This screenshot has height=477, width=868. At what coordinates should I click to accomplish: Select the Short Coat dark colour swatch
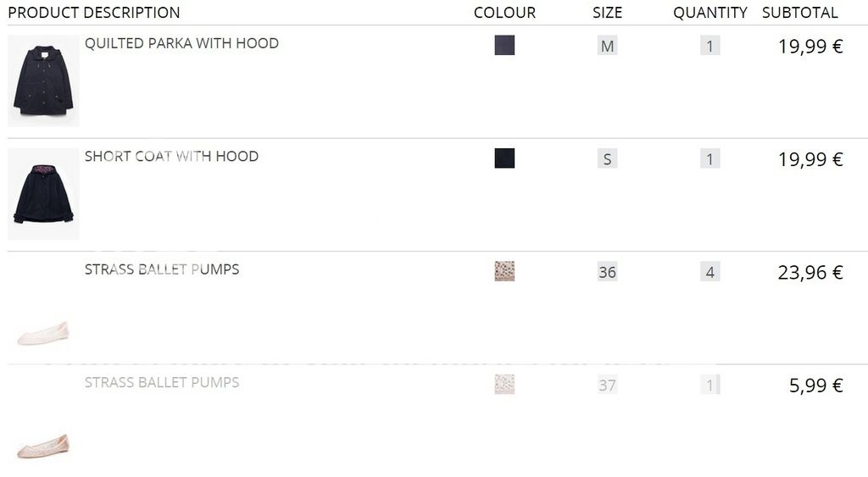pos(504,158)
